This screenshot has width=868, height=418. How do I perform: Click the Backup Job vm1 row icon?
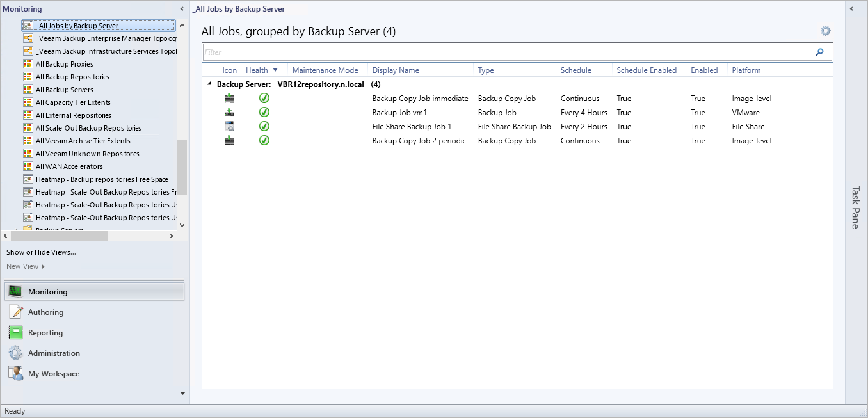(229, 113)
